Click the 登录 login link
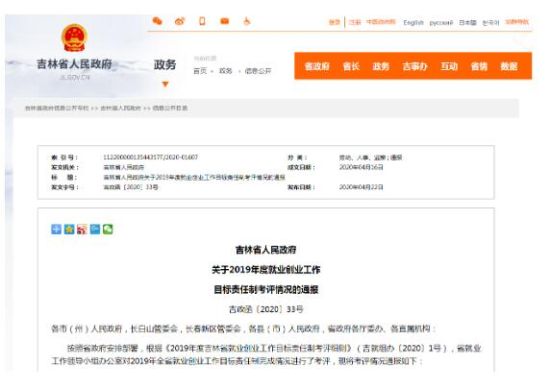The height and width of the screenshot is (390, 550). [x=334, y=22]
